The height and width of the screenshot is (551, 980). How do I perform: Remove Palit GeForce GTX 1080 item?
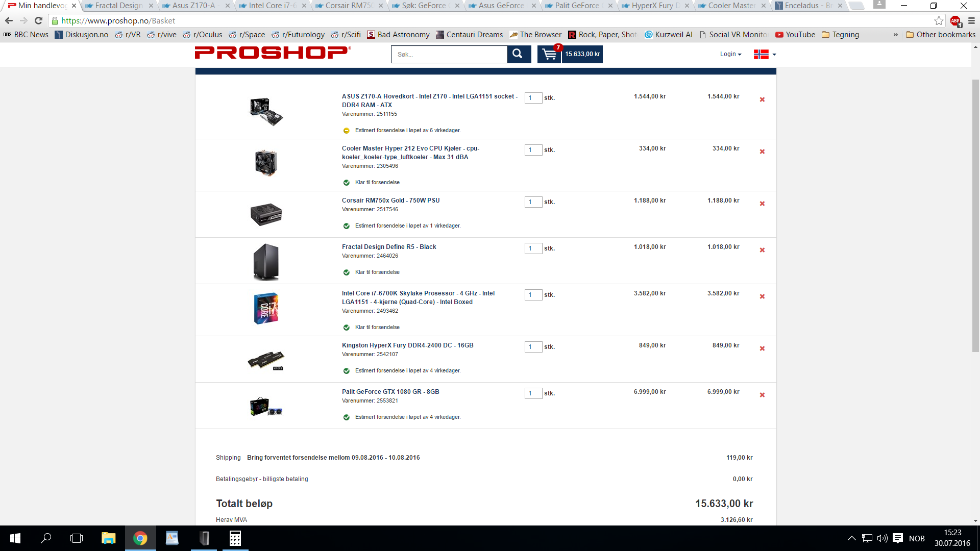tap(762, 395)
